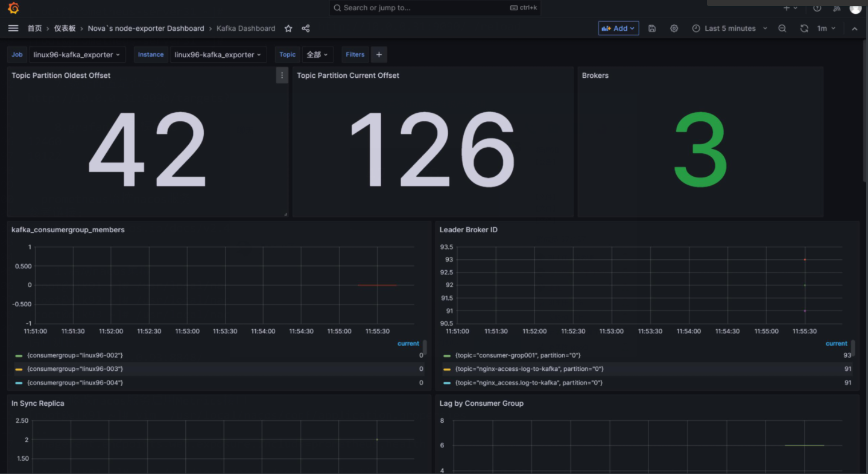Click yellow color swatch for linux96-003
The width and height of the screenshot is (868, 474).
click(19, 369)
